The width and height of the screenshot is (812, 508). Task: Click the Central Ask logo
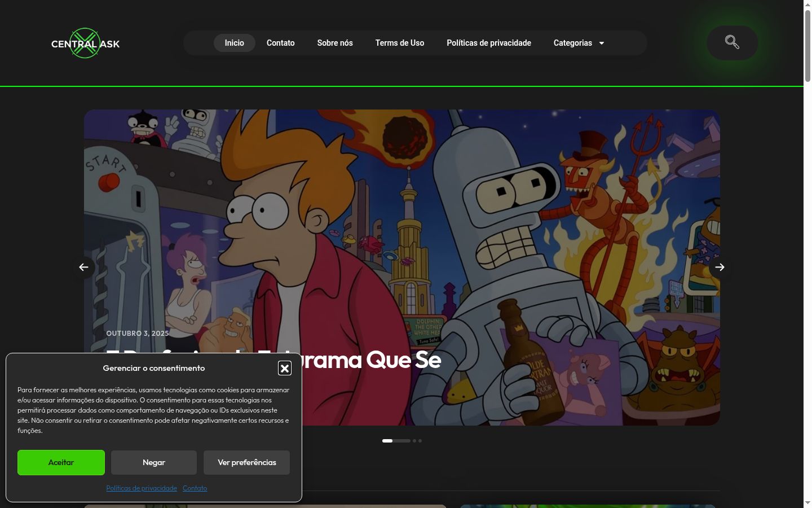click(86, 43)
